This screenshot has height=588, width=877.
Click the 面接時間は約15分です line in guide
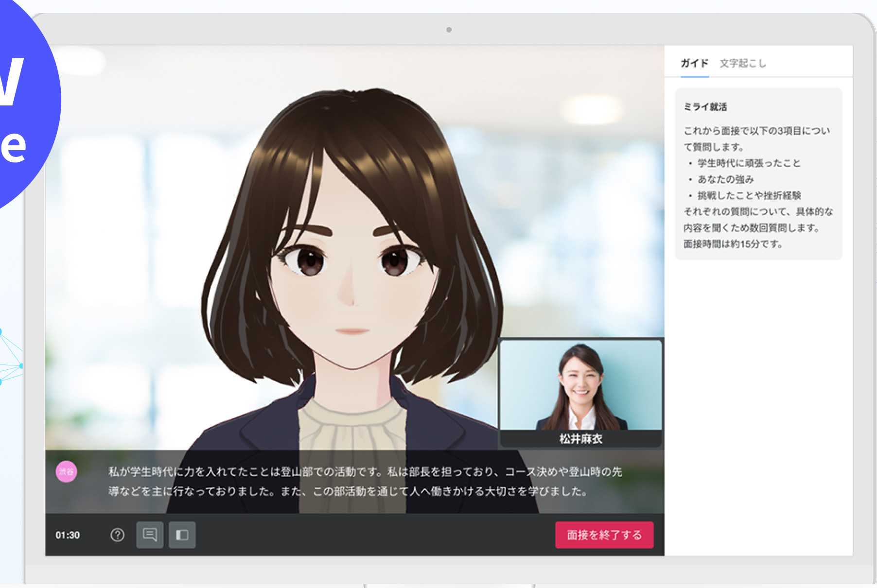733,244
